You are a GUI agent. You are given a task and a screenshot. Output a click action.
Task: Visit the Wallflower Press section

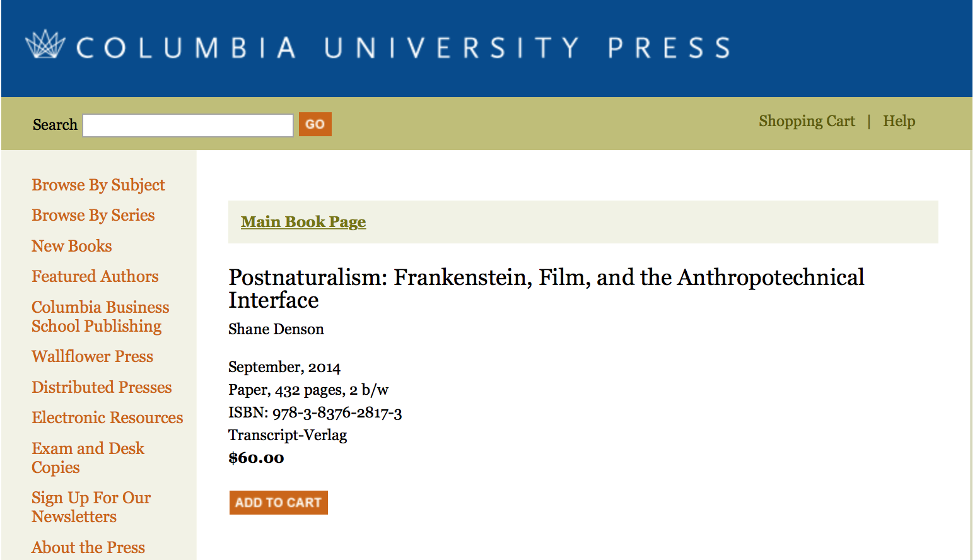(93, 356)
